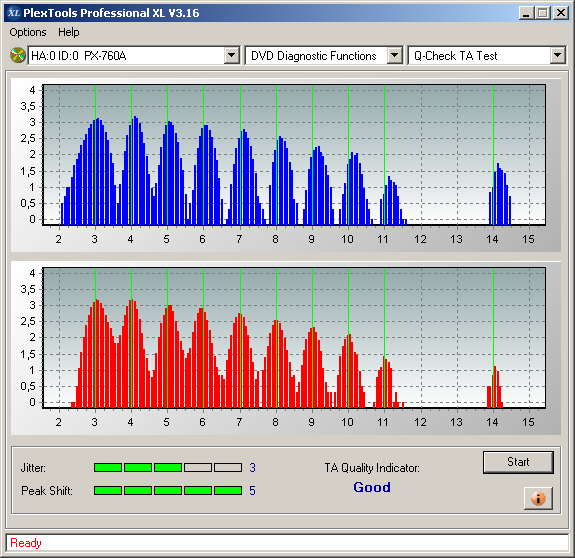Close the PlexTools Professional window

561,13
